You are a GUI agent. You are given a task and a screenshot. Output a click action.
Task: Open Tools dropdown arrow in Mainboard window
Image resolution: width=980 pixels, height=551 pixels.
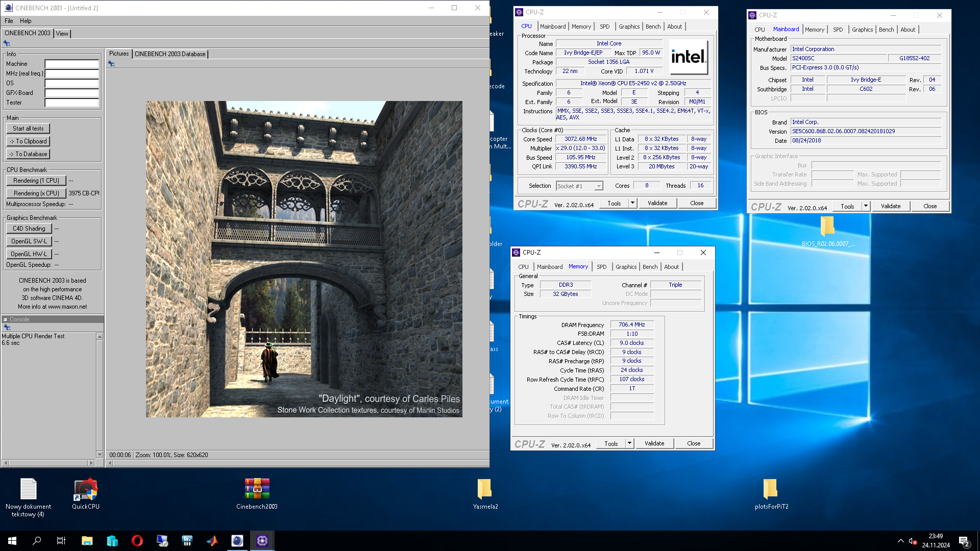(x=866, y=206)
